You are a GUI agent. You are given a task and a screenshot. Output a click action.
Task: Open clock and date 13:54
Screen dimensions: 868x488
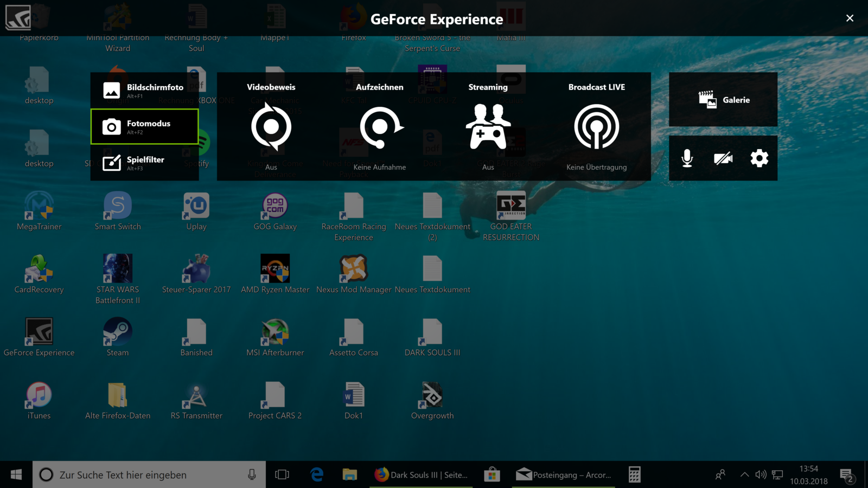point(808,474)
